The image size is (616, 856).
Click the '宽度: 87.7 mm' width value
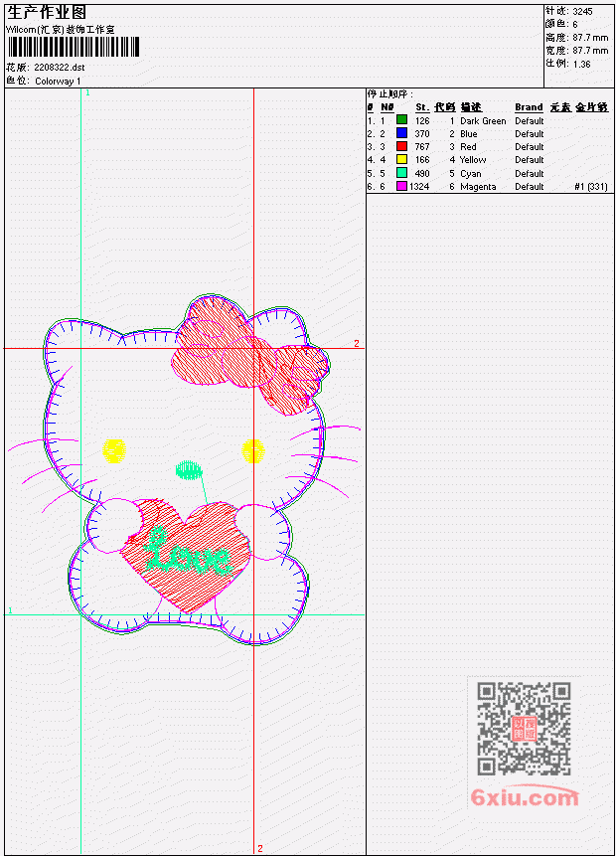[x=576, y=51]
